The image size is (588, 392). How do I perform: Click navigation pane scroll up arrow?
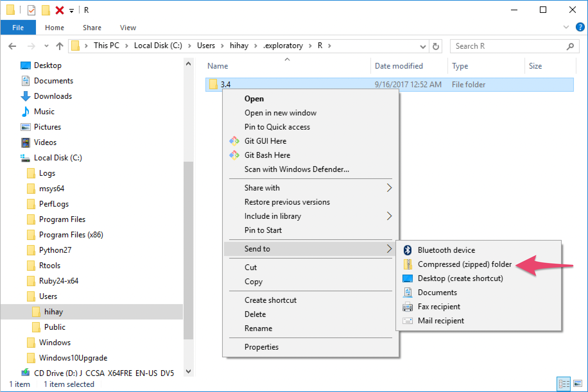[188, 64]
